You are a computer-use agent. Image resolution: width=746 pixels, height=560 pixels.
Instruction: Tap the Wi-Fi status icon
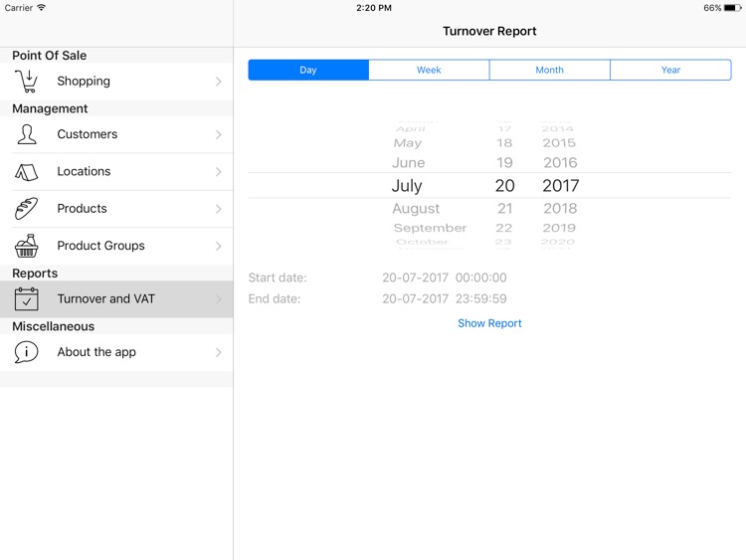coord(42,8)
